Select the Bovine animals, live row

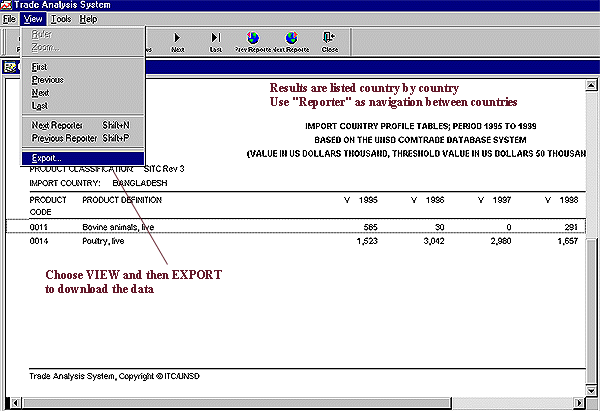click(x=300, y=227)
